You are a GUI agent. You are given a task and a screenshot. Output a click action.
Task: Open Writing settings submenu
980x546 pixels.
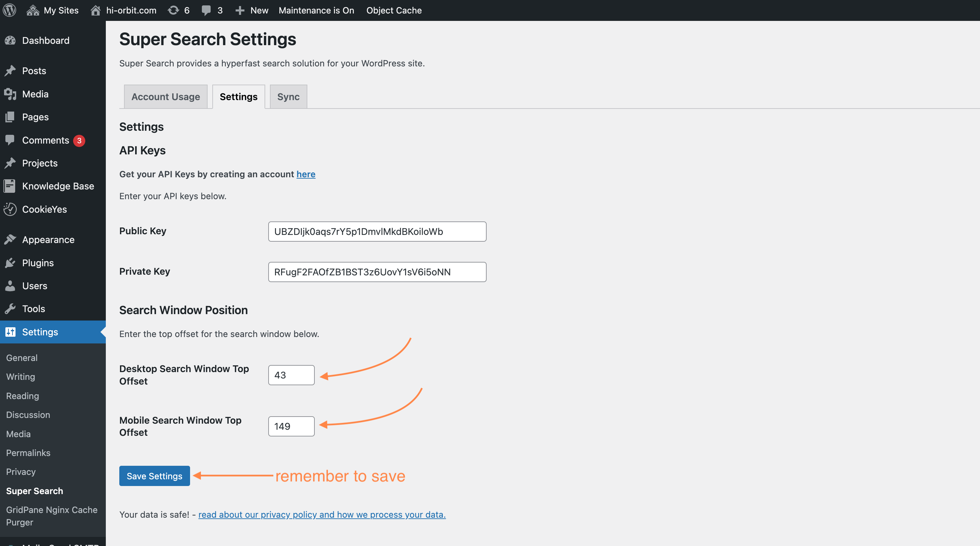[21, 377]
